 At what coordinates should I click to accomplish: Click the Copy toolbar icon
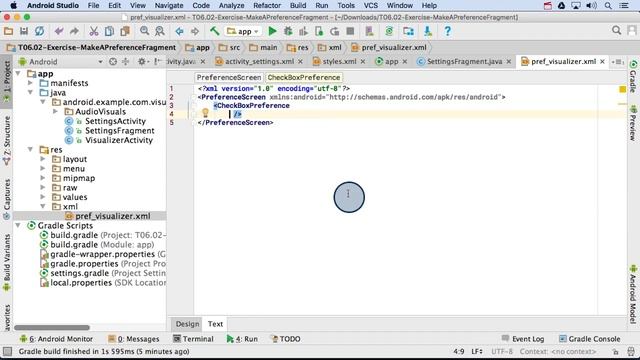click(x=109, y=31)
